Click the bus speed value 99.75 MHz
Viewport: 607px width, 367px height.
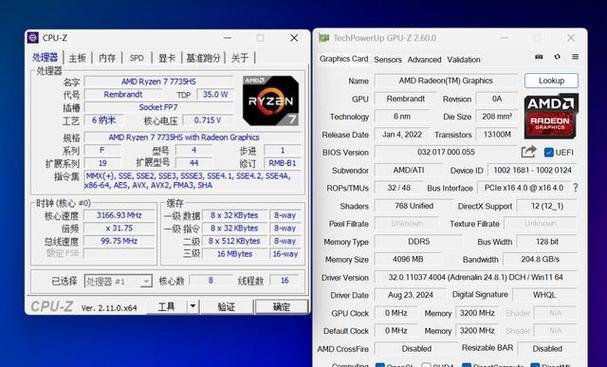pos(119,241)
